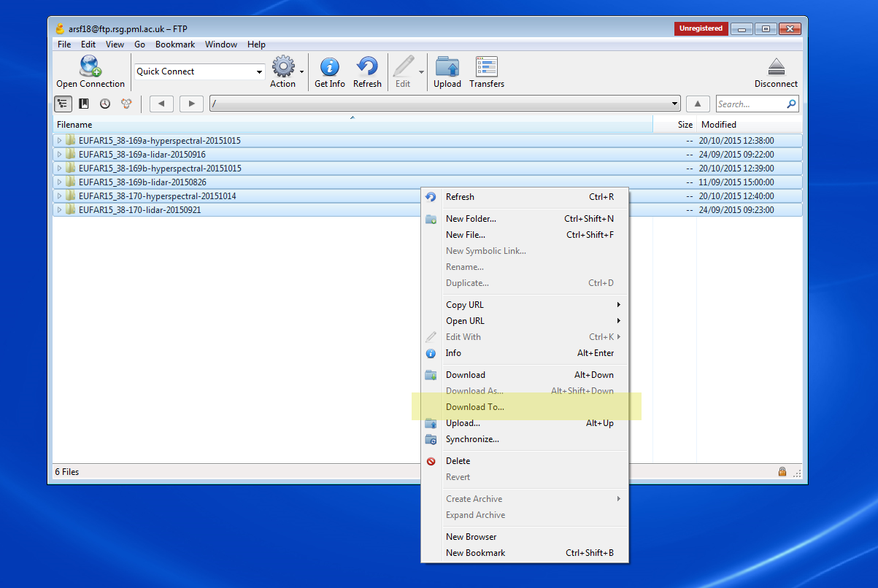Expand the EUFAR15_38-170-lidar-20150921 folder

(60, 210)
